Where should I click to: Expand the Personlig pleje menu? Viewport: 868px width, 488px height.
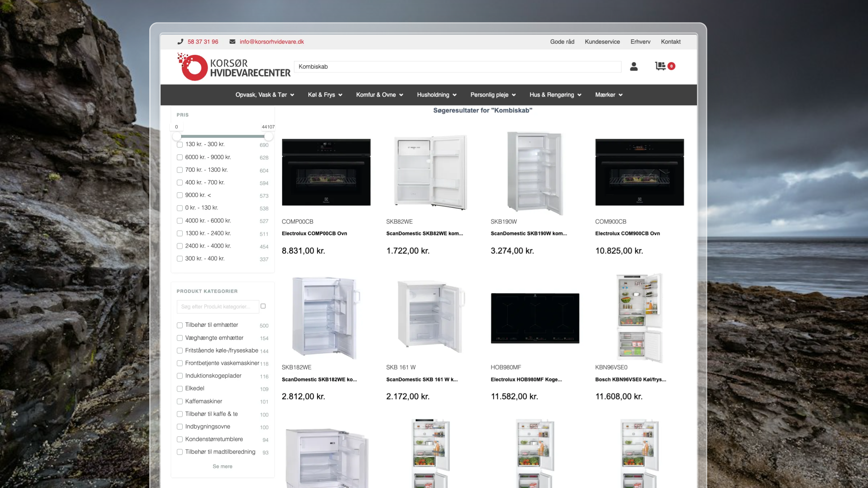click(493, 95)
